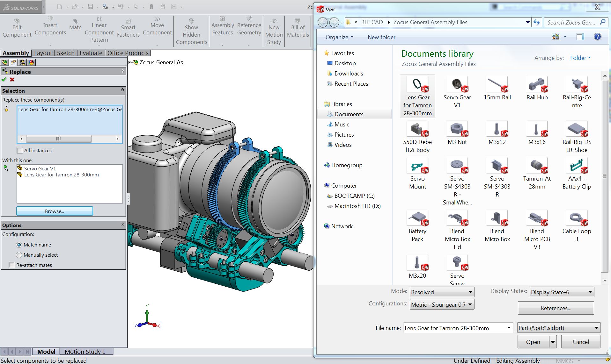Open help in the Open dialog
This screenshot has height=364, width=611.
[x=597, y=37]
